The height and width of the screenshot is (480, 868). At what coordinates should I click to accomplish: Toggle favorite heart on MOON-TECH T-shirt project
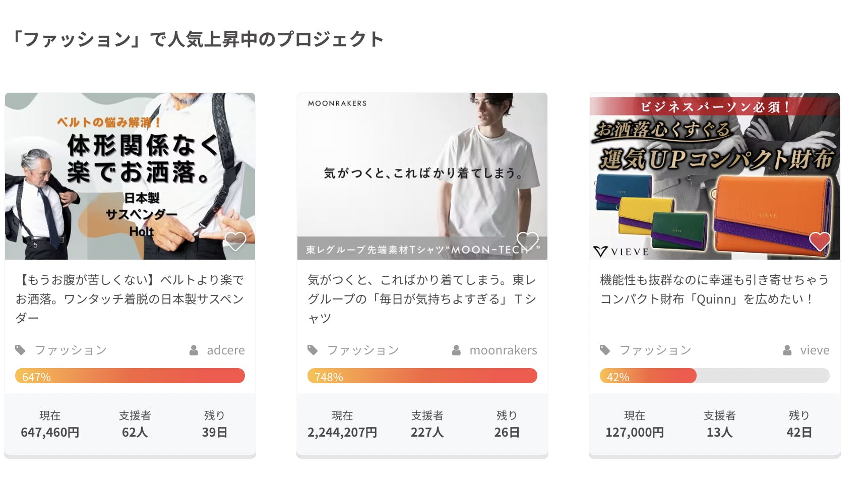tap(528, 242)
